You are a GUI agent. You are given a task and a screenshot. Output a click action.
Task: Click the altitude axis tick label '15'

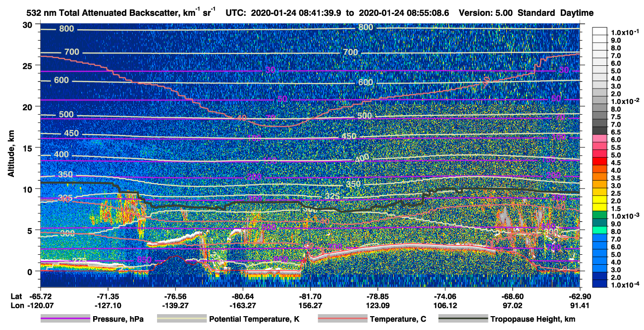point(29,148)
